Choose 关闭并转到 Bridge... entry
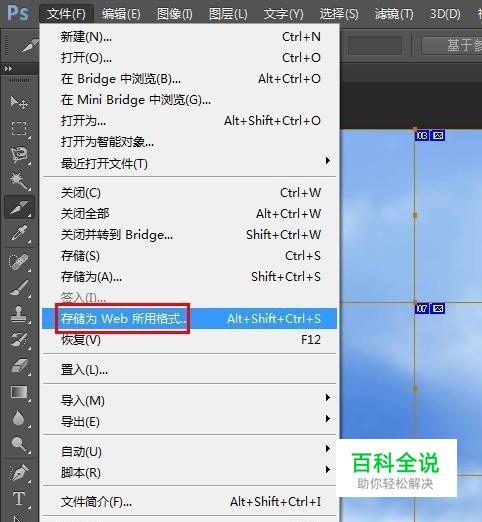 pos(189,234)
